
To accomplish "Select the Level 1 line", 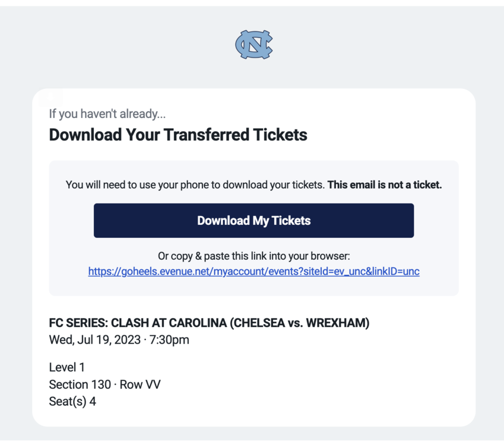I will pyautogui.click(x=67, y=367).
